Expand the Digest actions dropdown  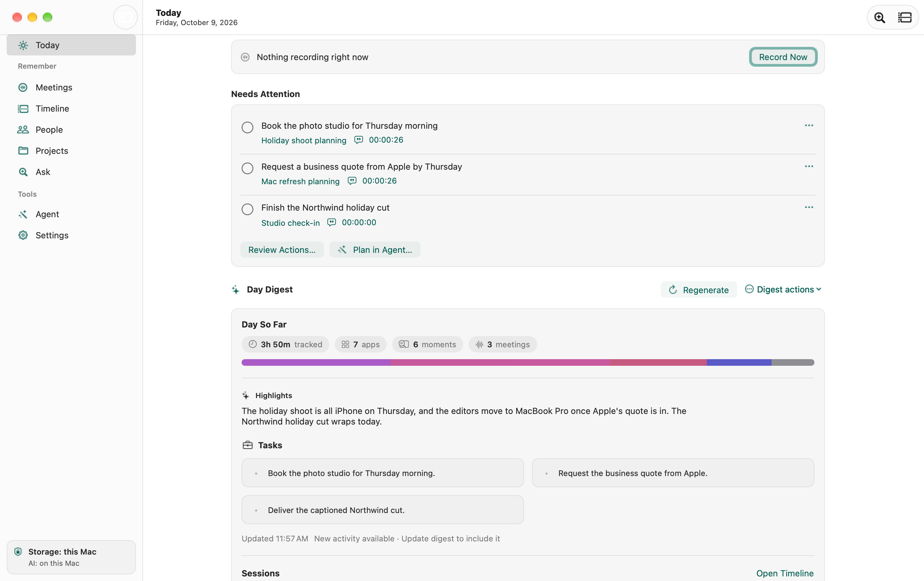pos(783,290)
